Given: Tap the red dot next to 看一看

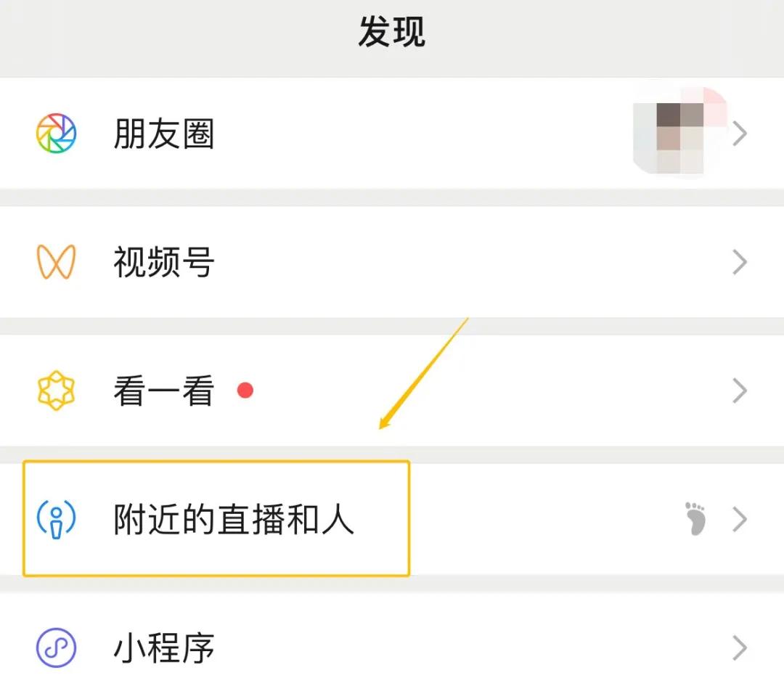Looking at the screenshot, I should (x=246, y=391).
